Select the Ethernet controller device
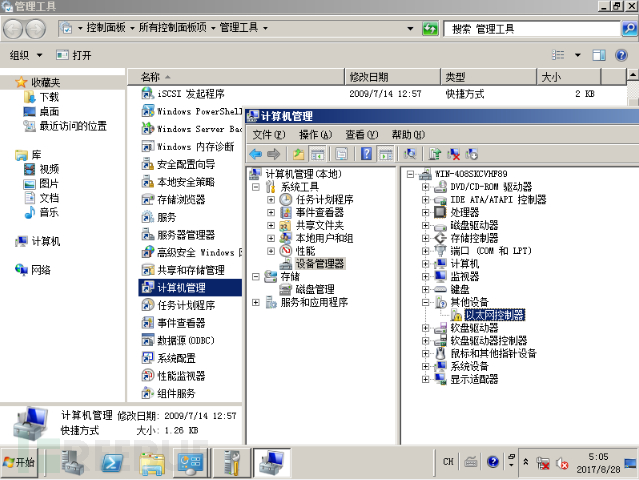Image resolution: width=639 pixels, height=480 pixels. coord(494,315)
